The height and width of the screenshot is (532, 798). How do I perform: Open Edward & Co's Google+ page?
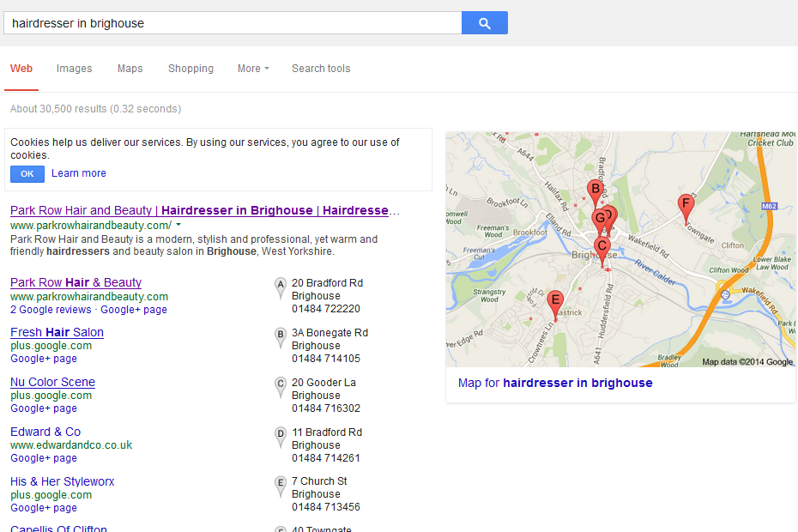pos(44,458)
